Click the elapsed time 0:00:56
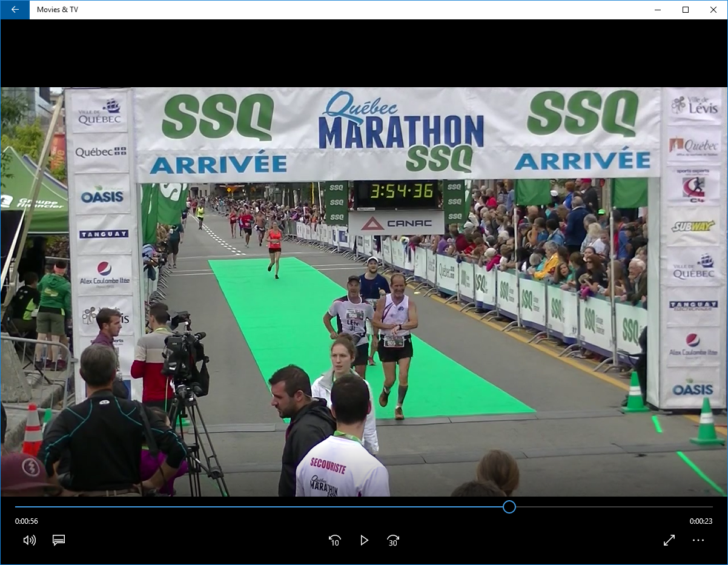The image size is (728, 565). [x=27, y=521]
